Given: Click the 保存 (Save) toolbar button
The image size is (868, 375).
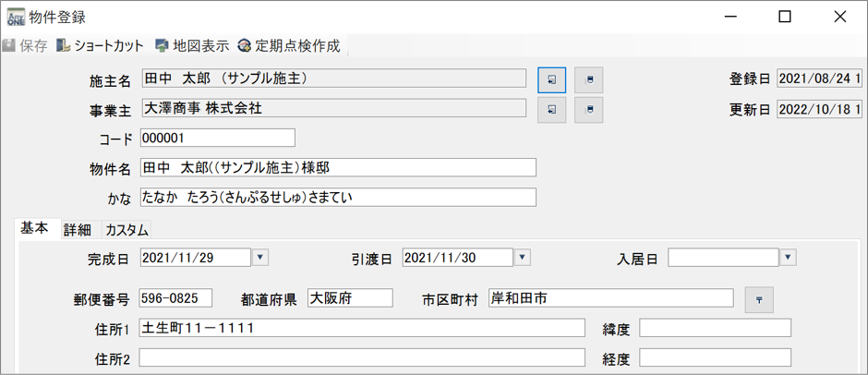Looking at the screenshot, I should [x=25, y=45].
